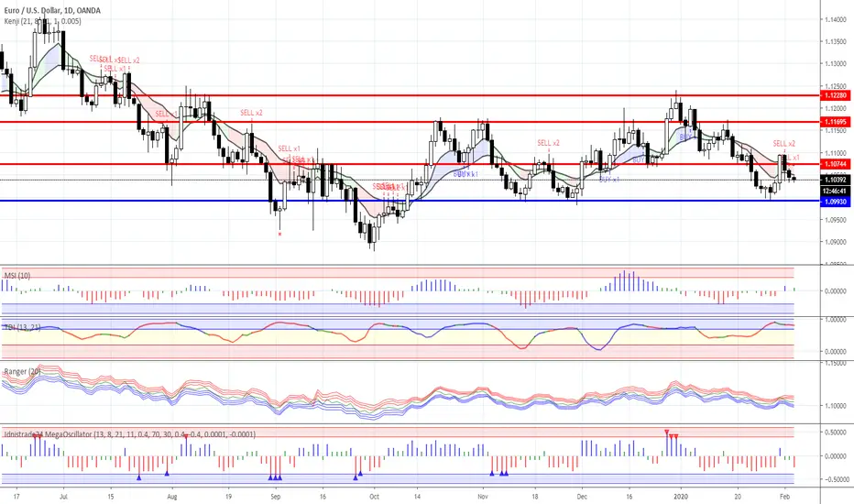Click the 1.09500 price axis value

[x=836, y=220]
